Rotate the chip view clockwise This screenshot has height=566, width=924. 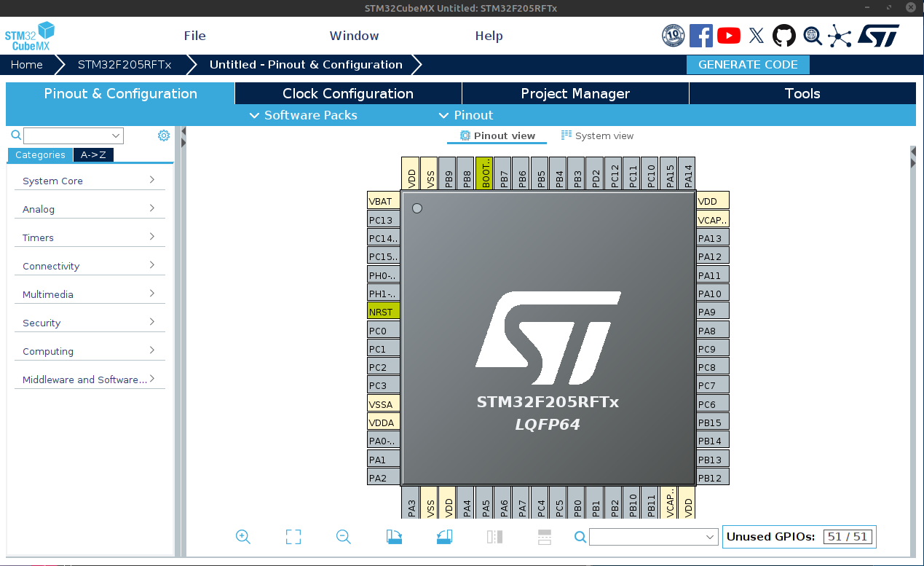click(393, 537)
